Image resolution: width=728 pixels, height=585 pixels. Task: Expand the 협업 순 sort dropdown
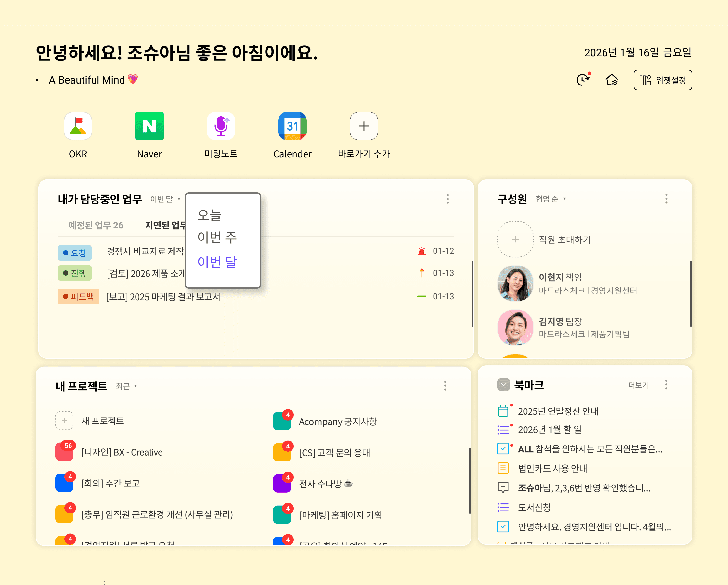point(551,199)
